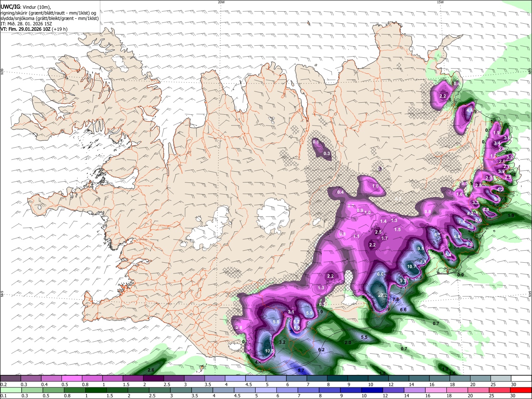Click the dark mauve 0.2–0.3 snow legend swatch
532x399 pixels.
(x=10, y=379)
